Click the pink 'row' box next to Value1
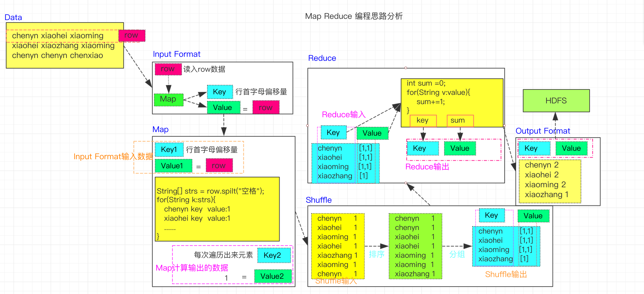The width and height of the screenshot is (644, 294). pyautogui.click(x=219, y=166)
